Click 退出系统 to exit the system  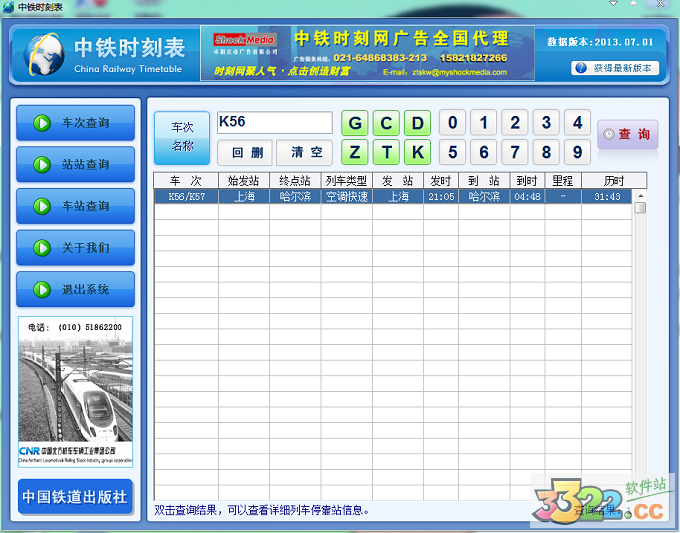point(75,289)
